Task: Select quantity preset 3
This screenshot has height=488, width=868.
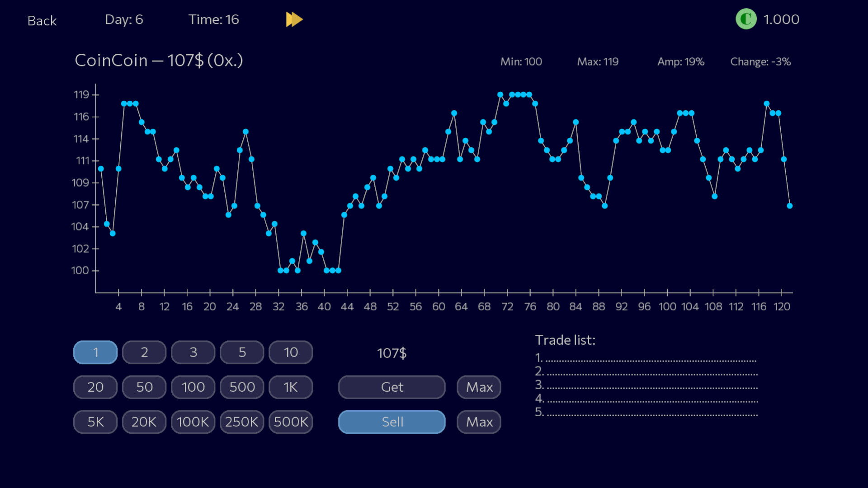Action: (193, 352)
